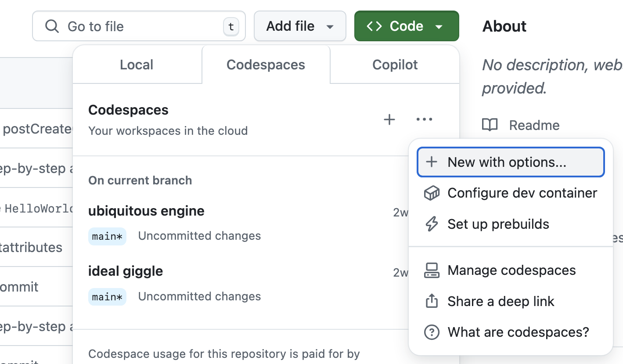Click the container icon for dev container
Screen dimensions: 623x364
click(x=432, y=193)
